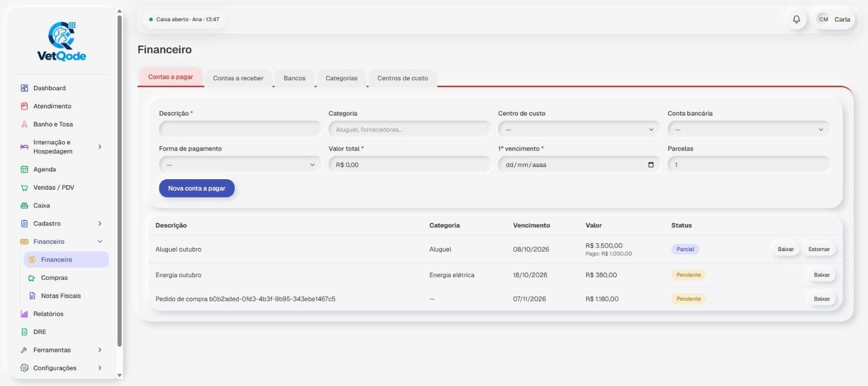868x386 pixels.
Task: Click the sidebar vertical scrollbar
Action: coord(120,180)
